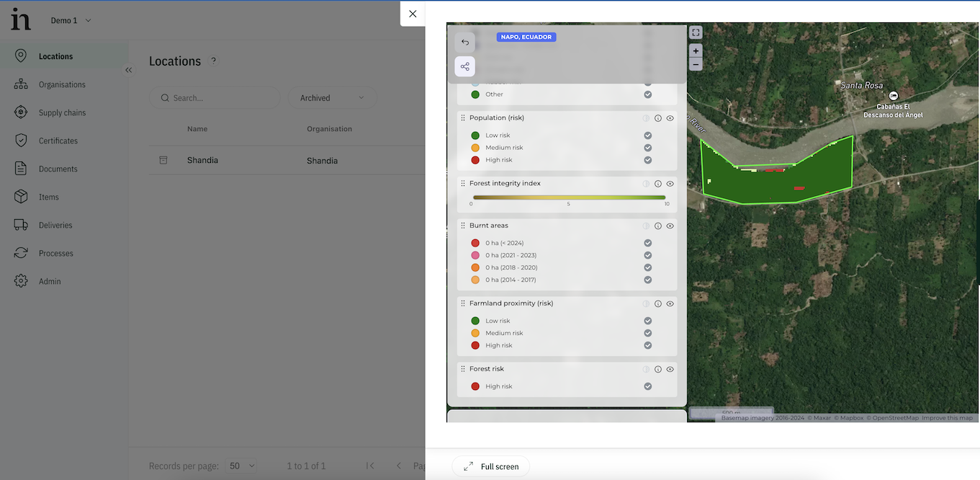Viewport: 980px width, 480px height.
Task: Click the Full screen button
Action: point(490,466)
